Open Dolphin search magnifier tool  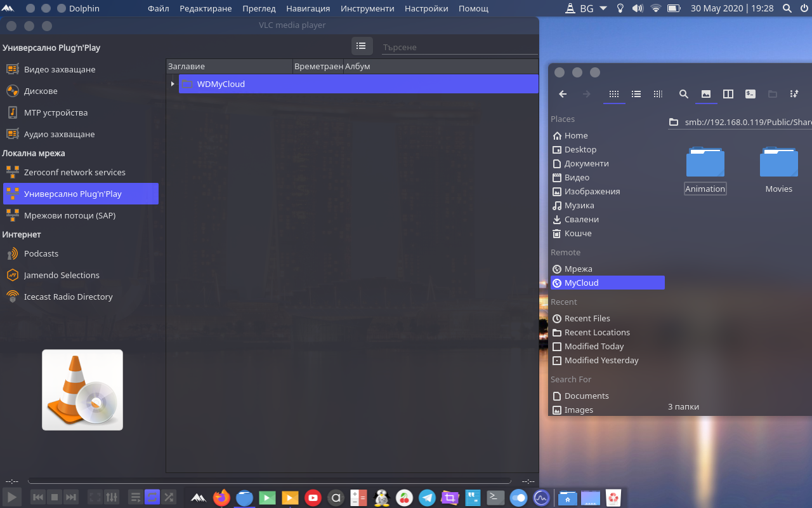(x=684, y=94)
